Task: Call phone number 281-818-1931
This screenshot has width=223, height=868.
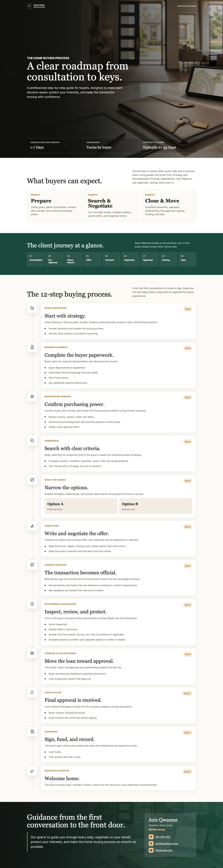Action: click(x=163, y=837)
